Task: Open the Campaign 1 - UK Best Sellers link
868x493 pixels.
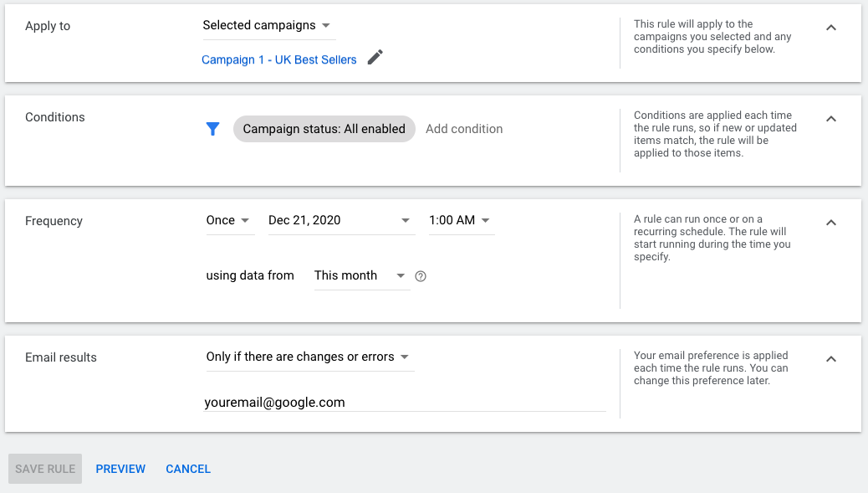Action: [279, 60]
